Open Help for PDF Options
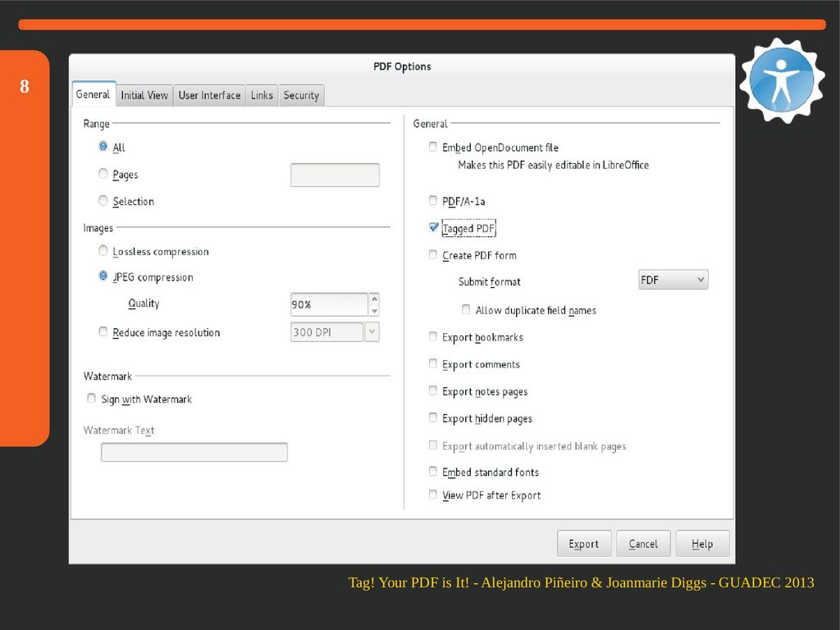This screenshot has height=630, width=840. tap(702, 544)
